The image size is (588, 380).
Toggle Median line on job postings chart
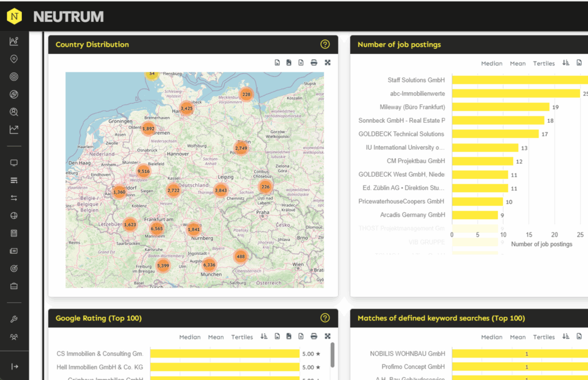[492, 64]
